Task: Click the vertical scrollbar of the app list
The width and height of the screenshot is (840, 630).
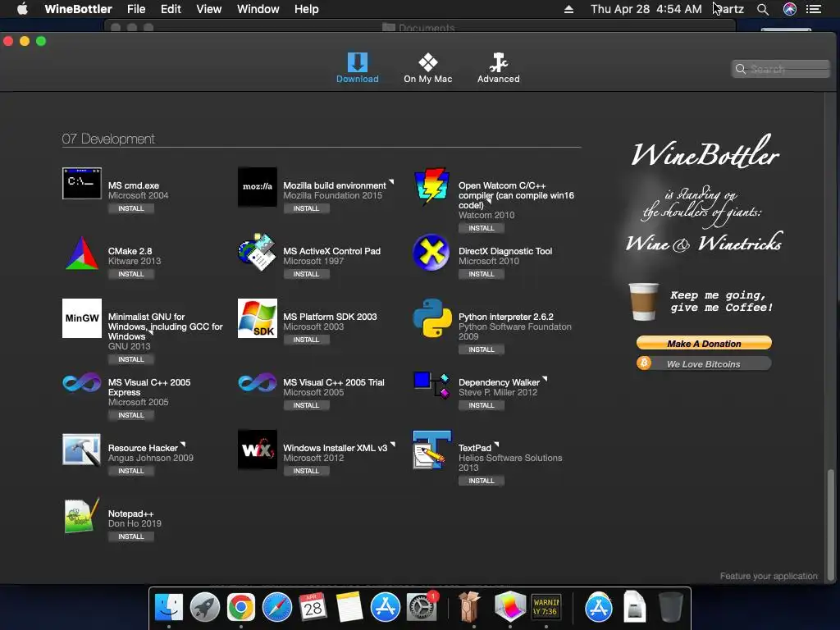Action: [x=831, y=524]
